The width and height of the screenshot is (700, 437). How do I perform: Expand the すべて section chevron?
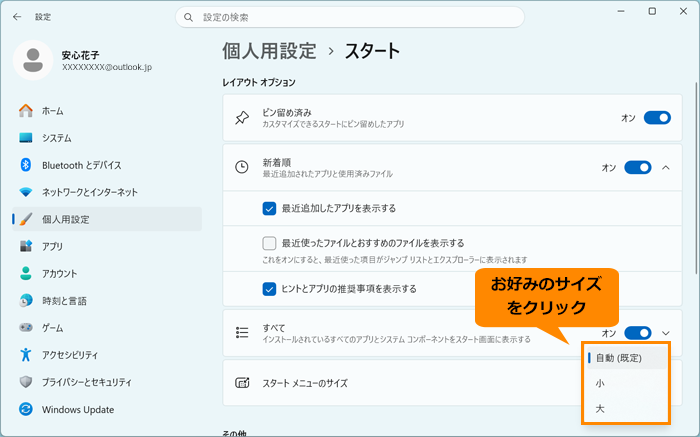coord(666,333)
